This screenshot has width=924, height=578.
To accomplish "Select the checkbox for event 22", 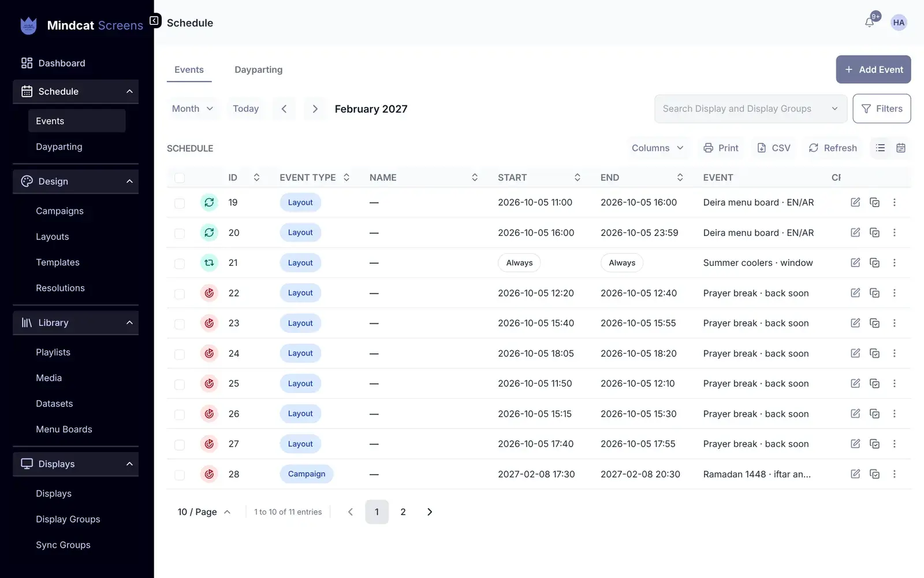I will [x=180, y=294].
